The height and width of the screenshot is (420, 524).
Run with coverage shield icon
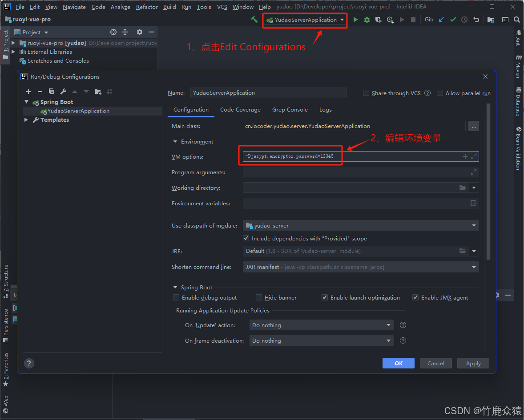(x=378, y=20)
